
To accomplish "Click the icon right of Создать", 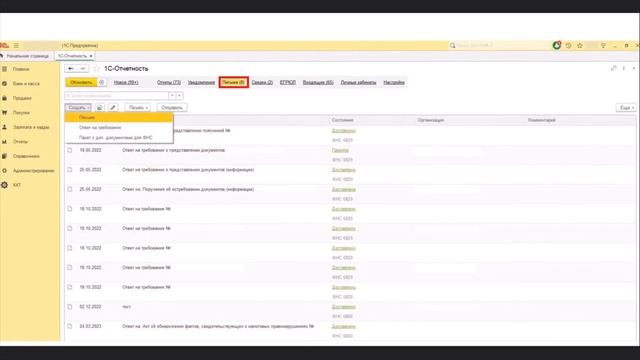I will [100, 107].
